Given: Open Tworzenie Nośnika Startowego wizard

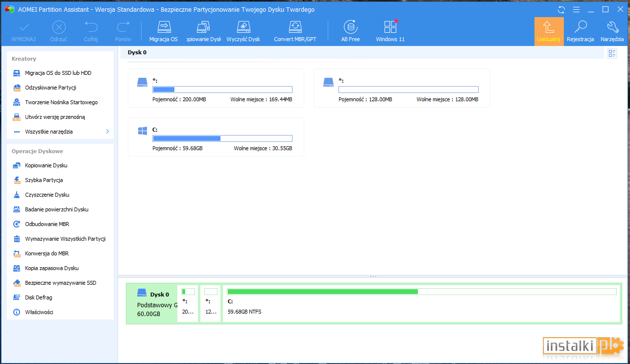Looking at the screenshot, I should pyautogui.click(x=60, y=102).
